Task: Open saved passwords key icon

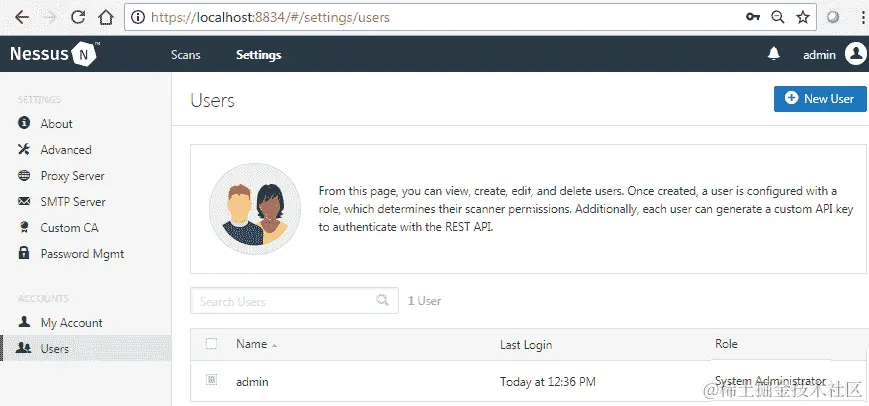Action: pos(752,18)
